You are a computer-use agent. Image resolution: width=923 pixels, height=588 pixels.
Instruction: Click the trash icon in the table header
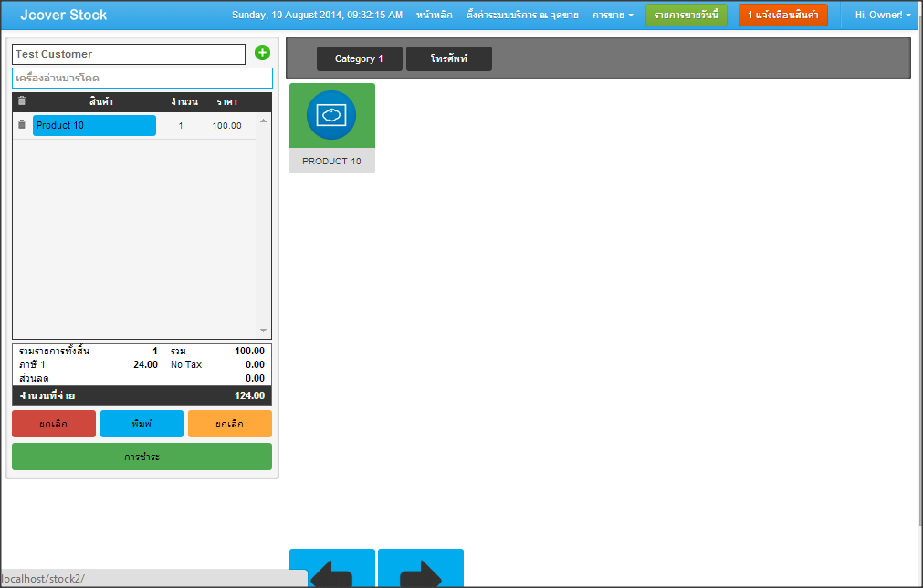[x=22, y=100]
